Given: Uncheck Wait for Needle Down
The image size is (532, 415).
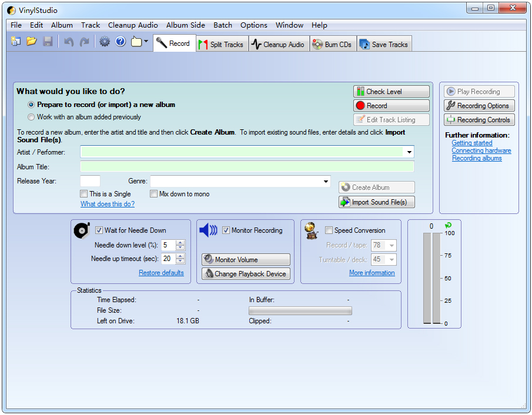Looking at the screenshot, I should click(x=99, y=230).
